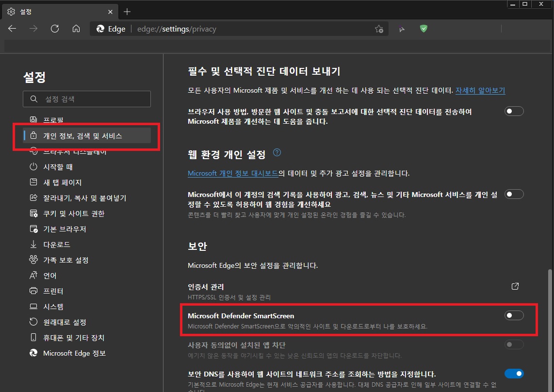Image resolution: width=554 pixels, height=392 pixels.
Task: Toggle optional diagnostic data sending switch
Action: [514, 112]
